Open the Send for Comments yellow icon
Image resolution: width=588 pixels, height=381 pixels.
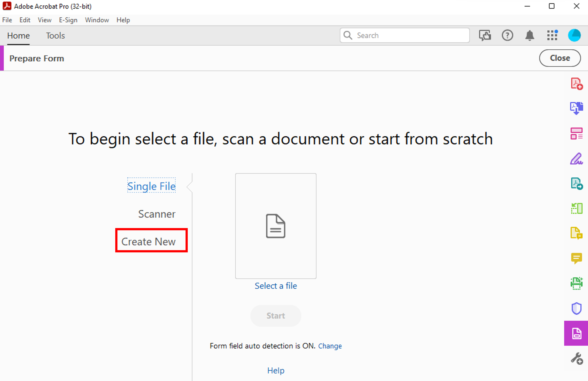pos(577,233)
